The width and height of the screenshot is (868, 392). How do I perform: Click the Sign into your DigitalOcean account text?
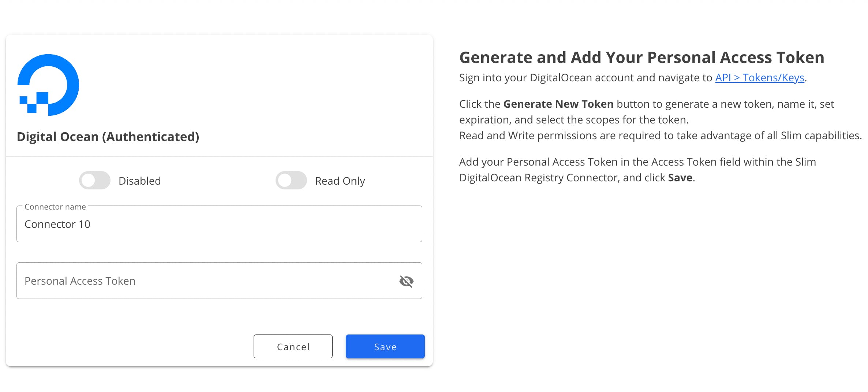[x=585, y=78]
